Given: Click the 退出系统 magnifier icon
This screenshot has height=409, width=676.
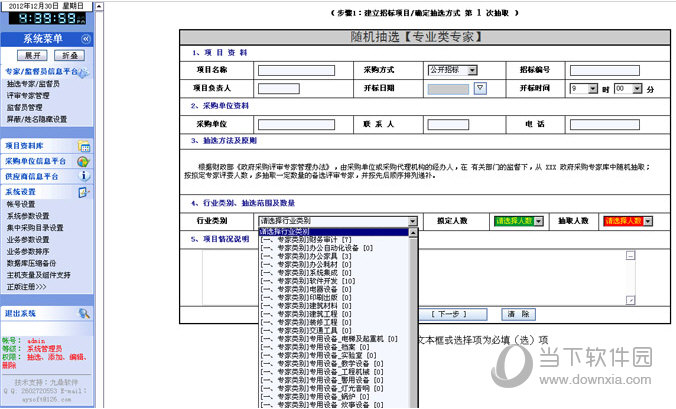Looking at the screenshot, I should [x=84, y=314].
